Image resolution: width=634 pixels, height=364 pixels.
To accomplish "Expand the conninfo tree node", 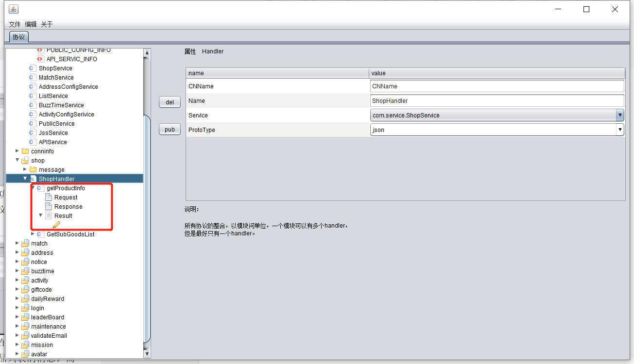I will click(x=17, y=151).
